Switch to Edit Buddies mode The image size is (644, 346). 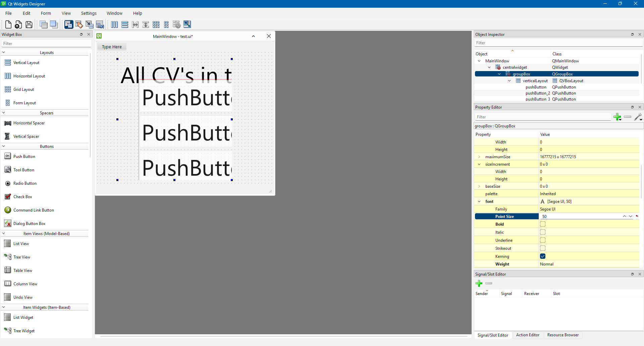pyautogui.click(x=89, y=24)
